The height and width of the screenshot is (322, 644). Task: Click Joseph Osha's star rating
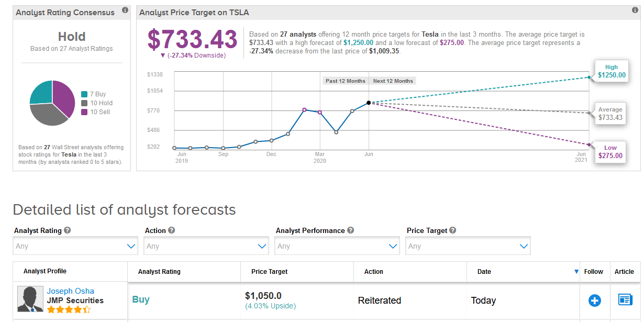point(69,310)
